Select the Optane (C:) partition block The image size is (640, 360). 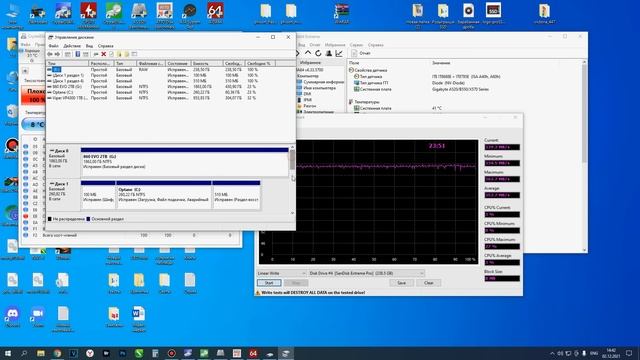(x=164, y=195)
